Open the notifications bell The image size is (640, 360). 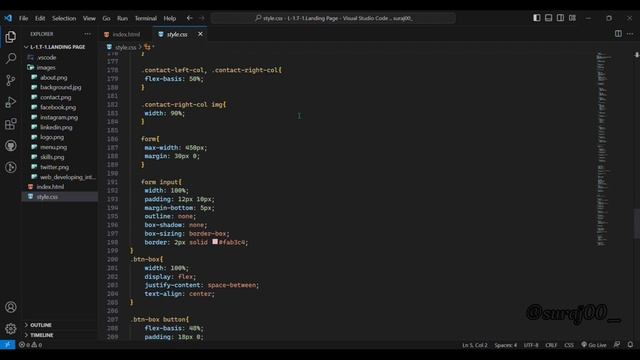(x=630, y=345)
